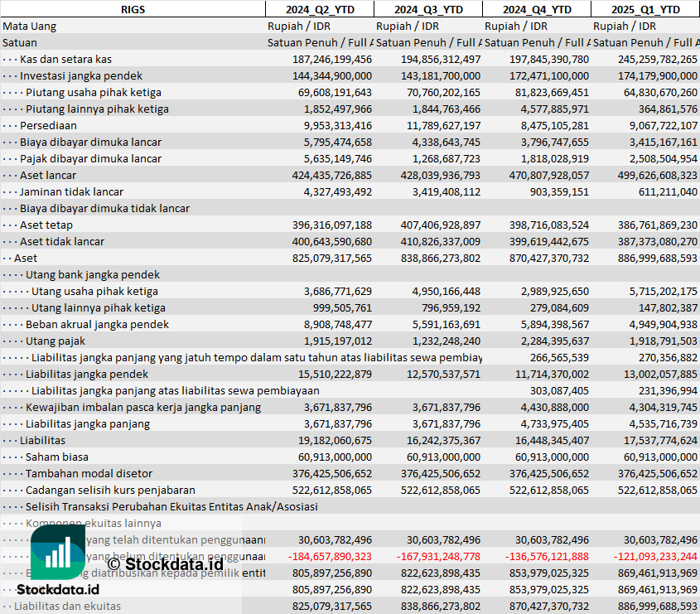
Task: Click the Liabilitas jangka pendek row label
Action: pyautogui.click(x=87, y=374)
